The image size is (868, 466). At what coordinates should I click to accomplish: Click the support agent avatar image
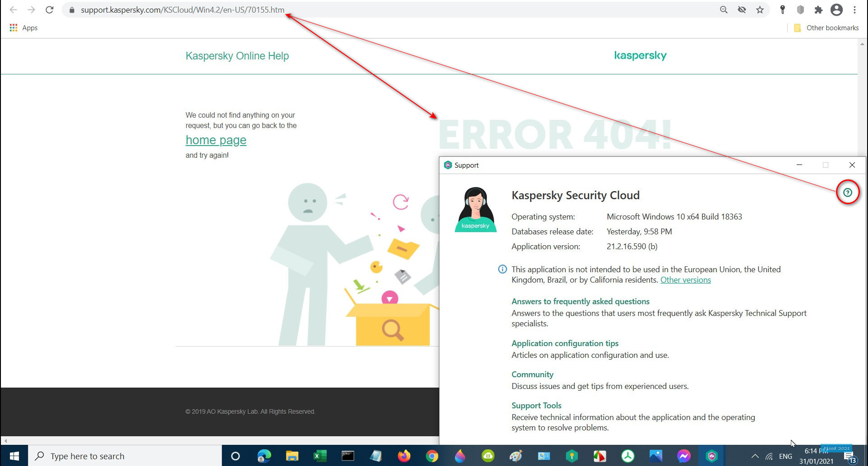[476, 210]
